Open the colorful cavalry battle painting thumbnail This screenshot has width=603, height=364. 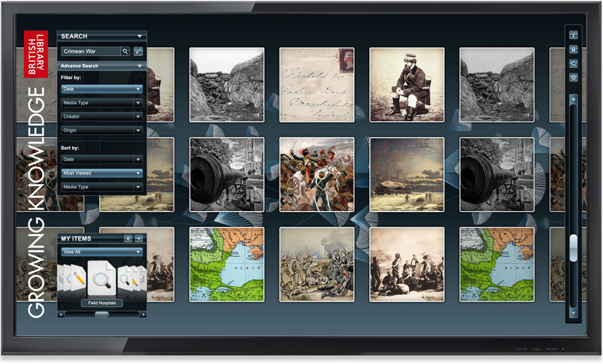click(x=317, y=174)
